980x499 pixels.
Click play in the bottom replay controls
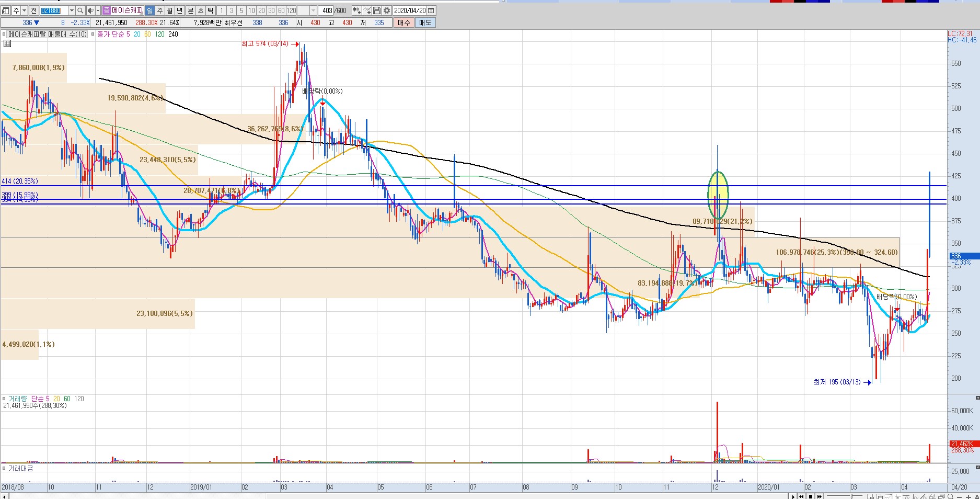click(793, 496)
